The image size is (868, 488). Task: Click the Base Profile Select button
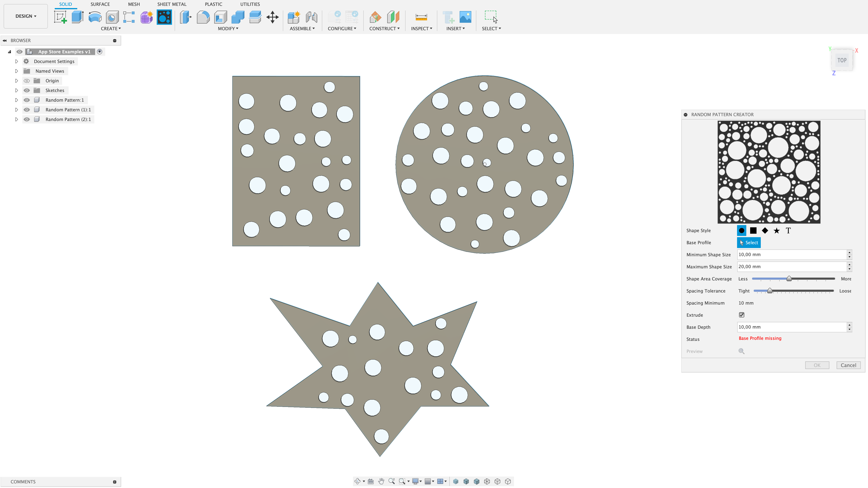[749, 243]
